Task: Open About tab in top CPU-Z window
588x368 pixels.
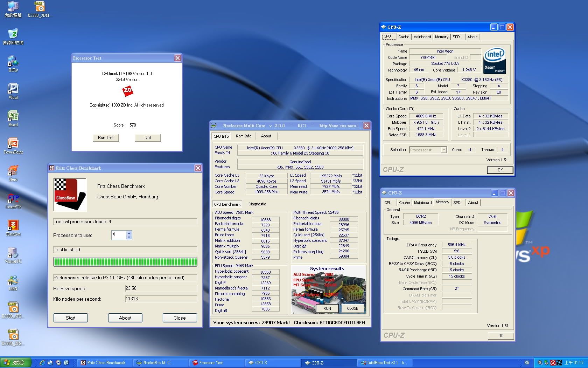Action: click(472, 37)
